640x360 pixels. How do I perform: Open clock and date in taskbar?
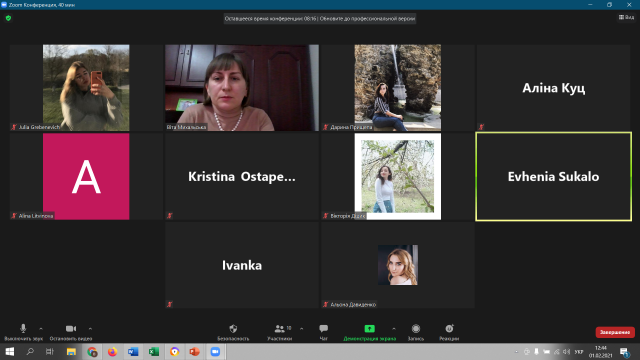click(600, 352)
